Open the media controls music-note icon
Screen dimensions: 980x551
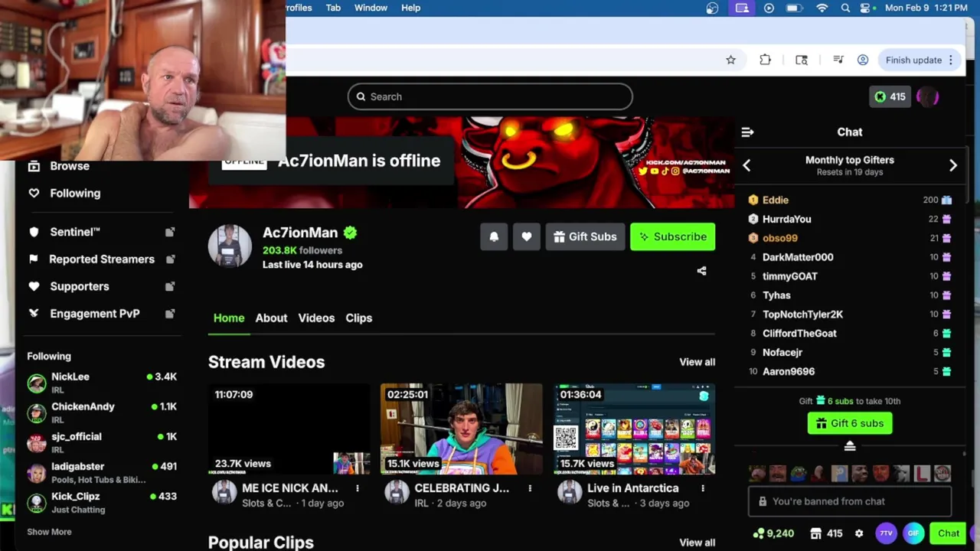[x=838, y=60]
